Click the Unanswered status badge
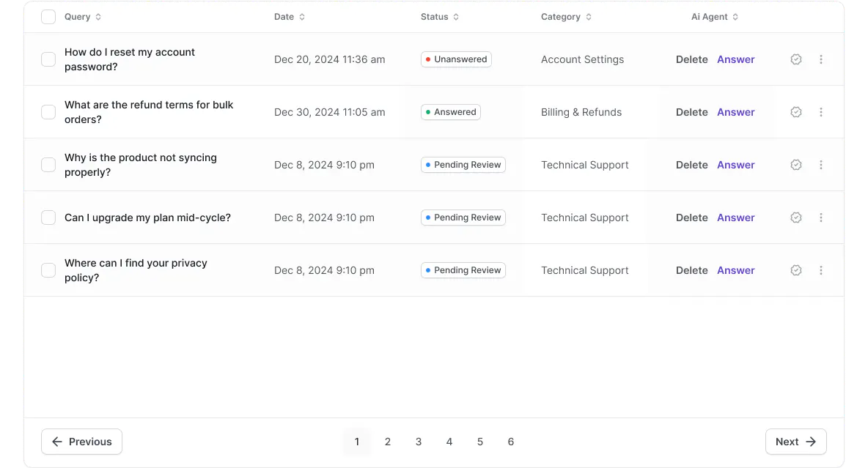The image size is (868, 468). (456, 59)
